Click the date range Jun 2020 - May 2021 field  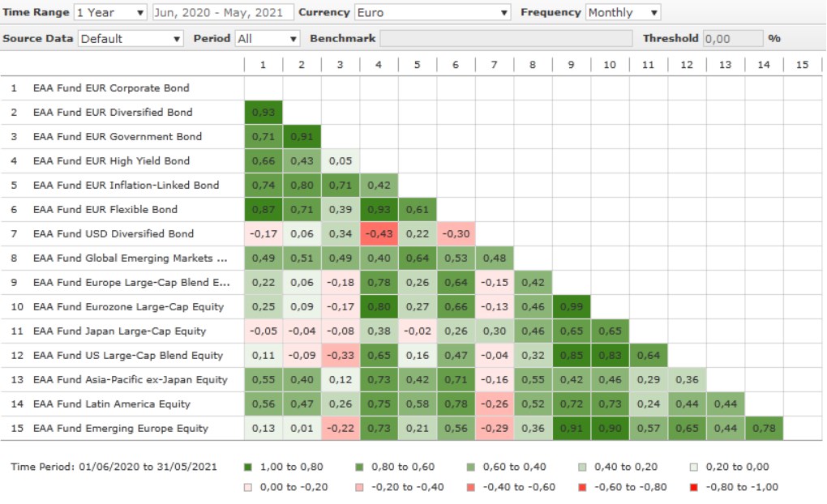(x=222, y=12)
